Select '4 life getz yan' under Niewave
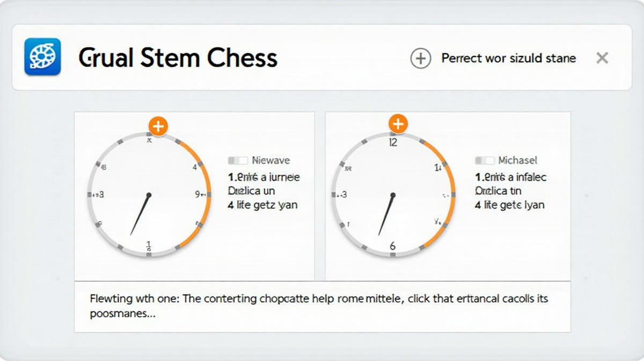Image resolution: width=644 pixels, height=361 pixels. (x=262, y=205)
